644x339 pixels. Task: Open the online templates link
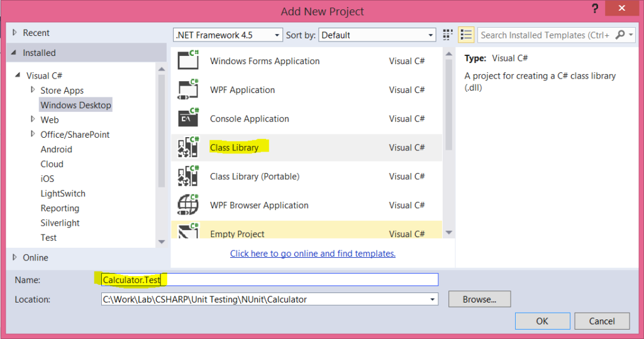pyautogui.click(x=313, y=253)
